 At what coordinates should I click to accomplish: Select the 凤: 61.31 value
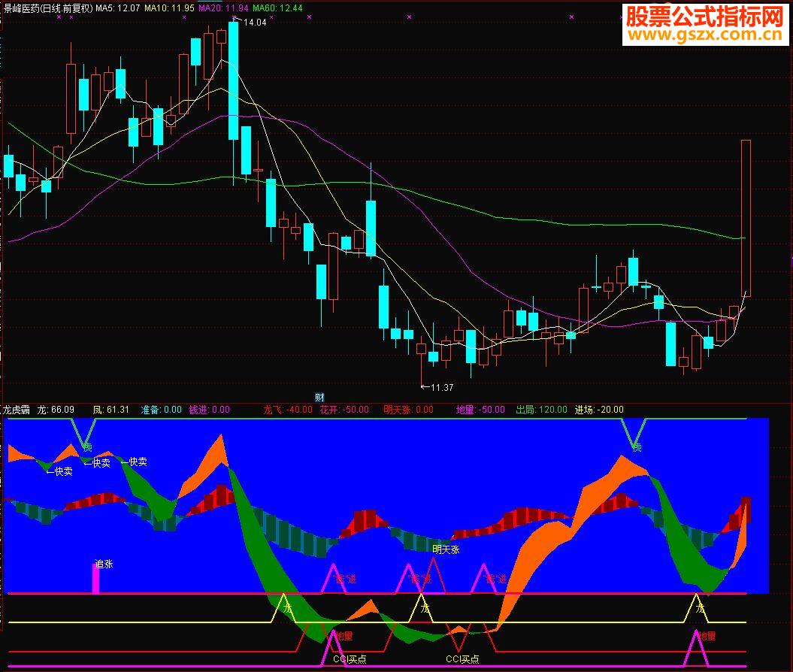110,410
